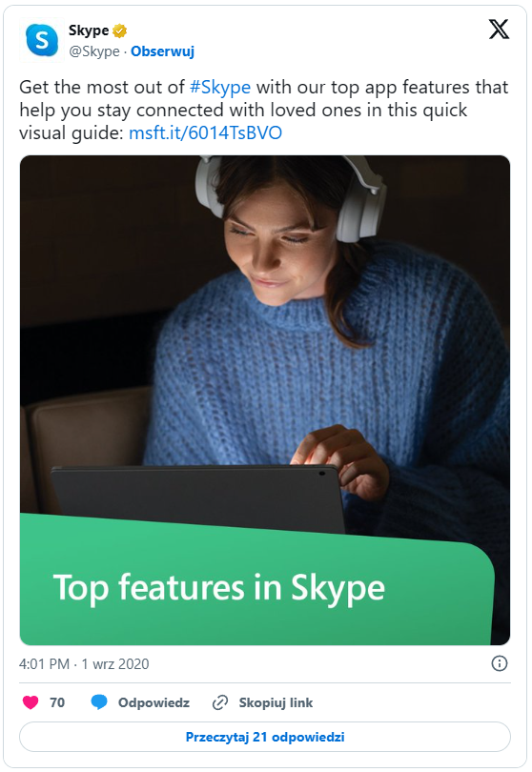Viewport: 532px width, 772px height.
Task: Click the chain link copy icon
Action: (x=219, y=702)
